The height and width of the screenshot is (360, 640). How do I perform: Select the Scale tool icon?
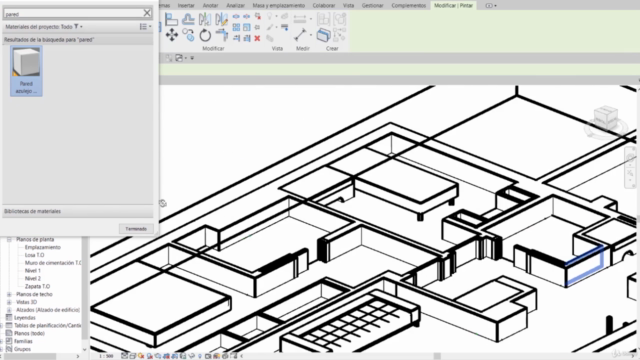[247, 27]
